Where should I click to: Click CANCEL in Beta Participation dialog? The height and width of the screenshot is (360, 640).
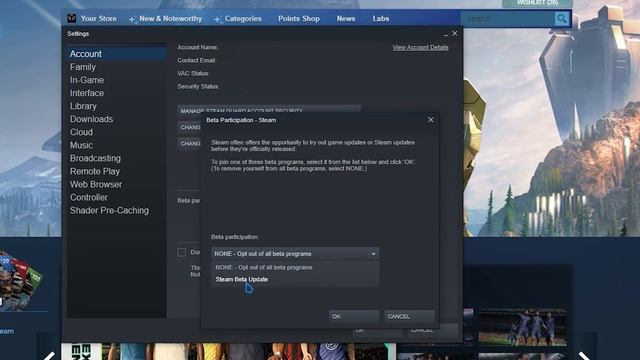click(x=409, y=316)
